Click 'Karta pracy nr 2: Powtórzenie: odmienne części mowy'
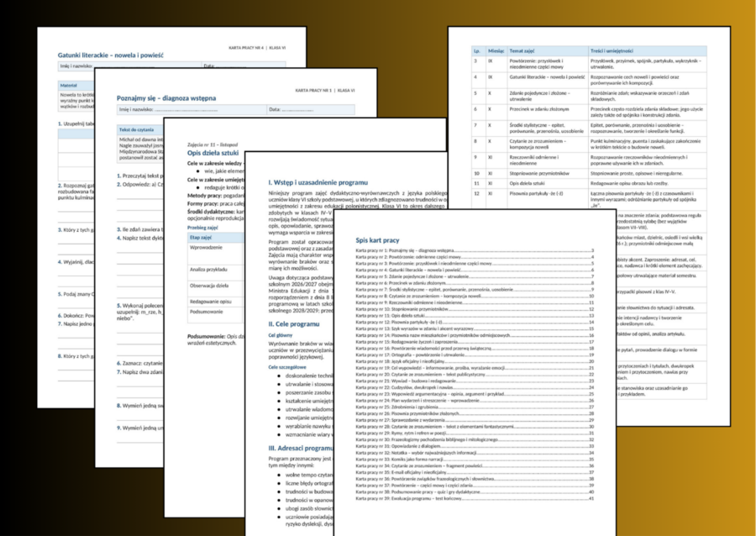 475,257
